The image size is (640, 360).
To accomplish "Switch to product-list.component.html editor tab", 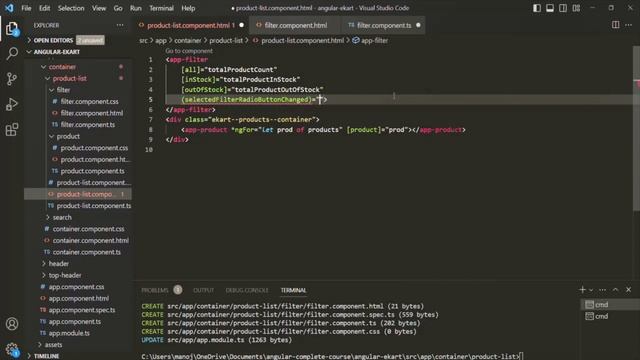I will coord(191,25).
